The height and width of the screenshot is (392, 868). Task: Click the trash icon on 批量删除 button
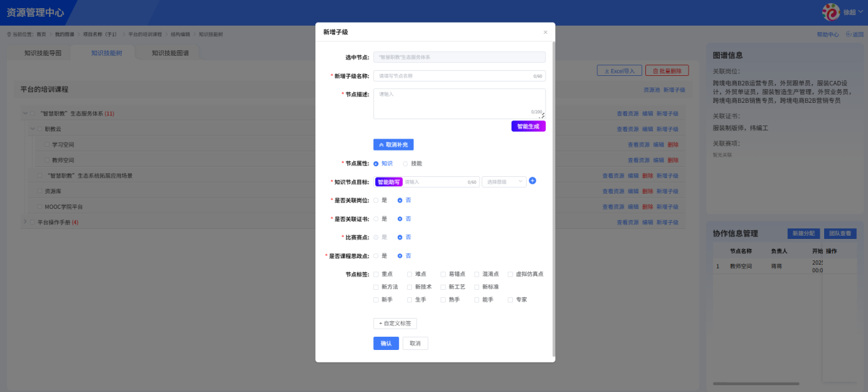click(x=655, y=70)
